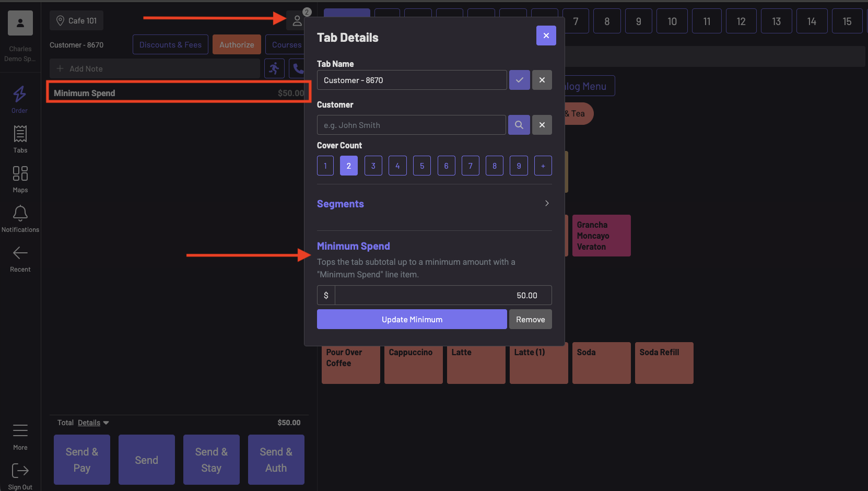Set cover count to 8
Viewport: 868px width, 491px height.
[x=495, y=166]
